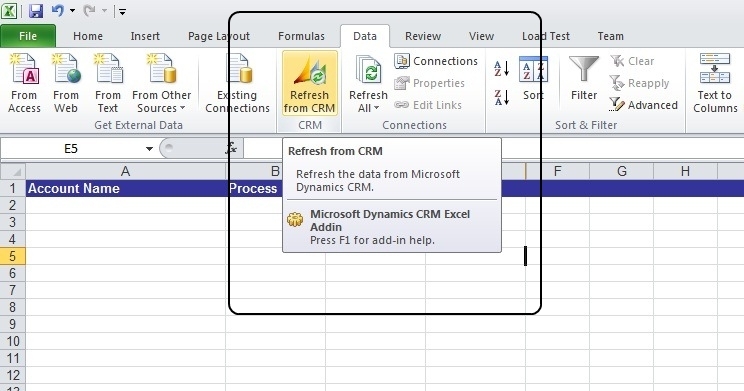744x391 pixels.
Task: Select column H header
Action: pos(685,171)
